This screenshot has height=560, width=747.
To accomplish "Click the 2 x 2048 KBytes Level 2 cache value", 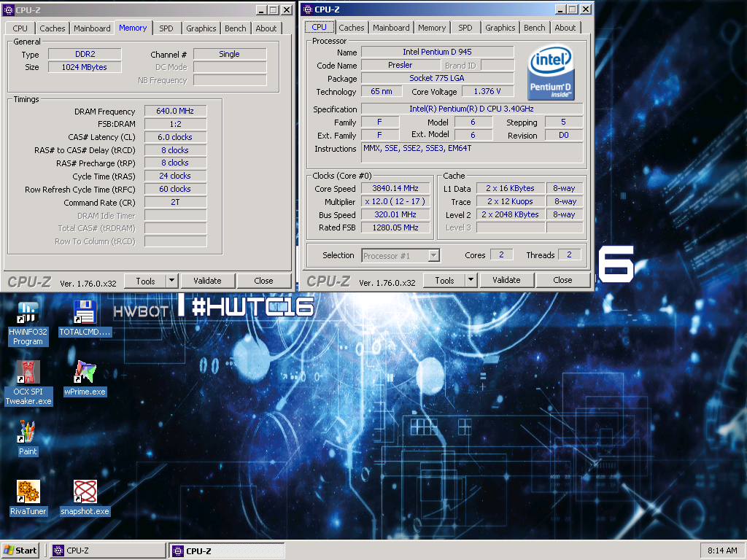I will [510, 215].
